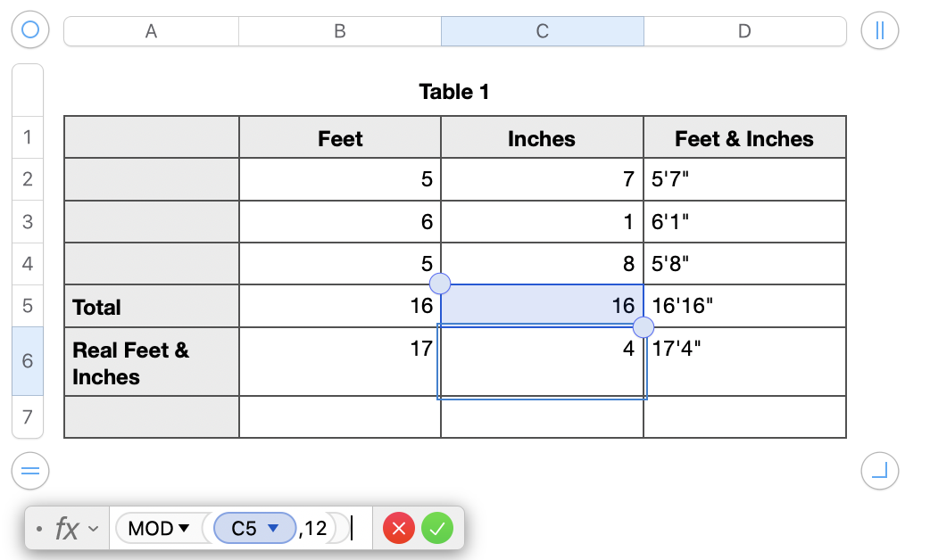This screenshot has width=930, height=560.
Task: Click the table select circle handle
Action: coord(30,30)
